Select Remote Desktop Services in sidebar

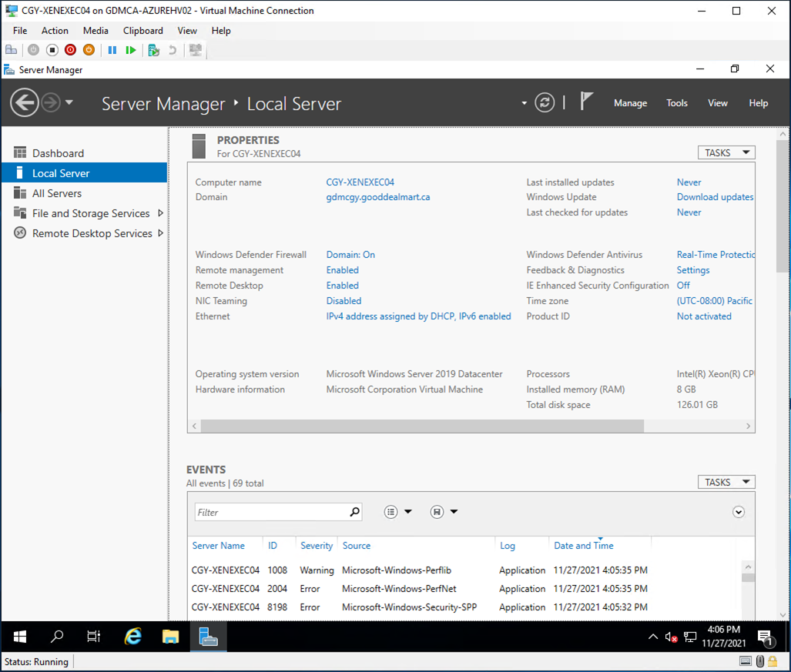coord(92,233)
